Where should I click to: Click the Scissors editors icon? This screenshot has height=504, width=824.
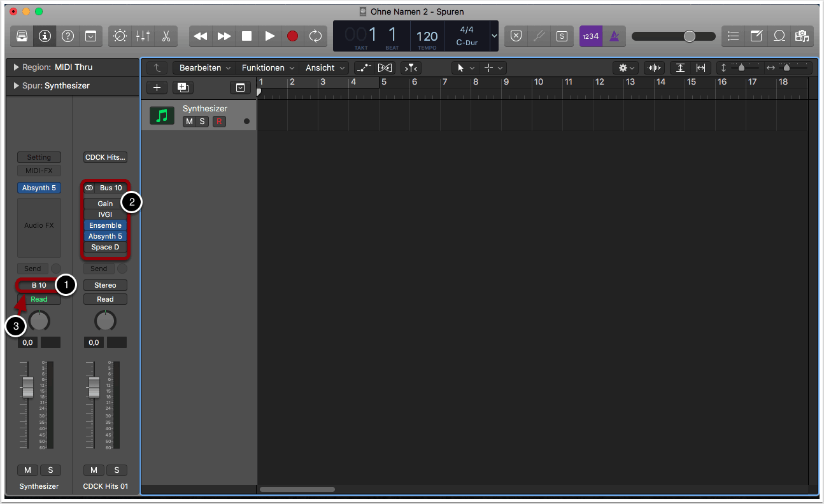tap(166, 36)
